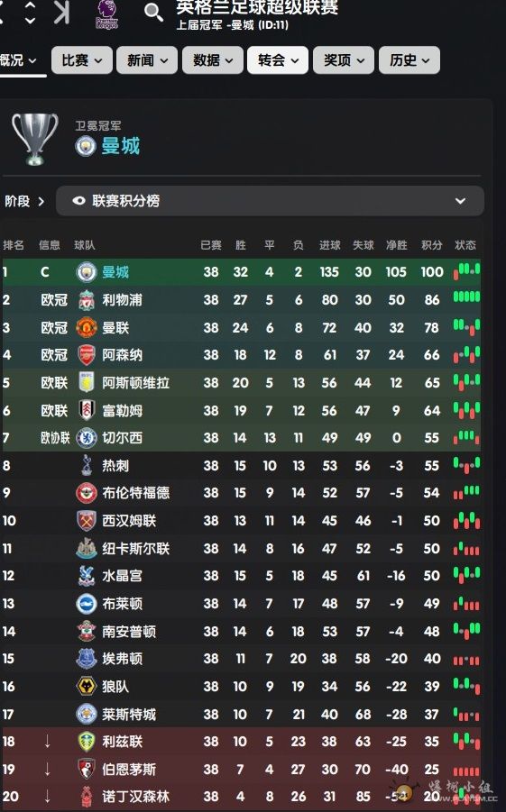Open the 比赛 dropdown menu
Screen dimensions: 506x812
tap(82, 60)
